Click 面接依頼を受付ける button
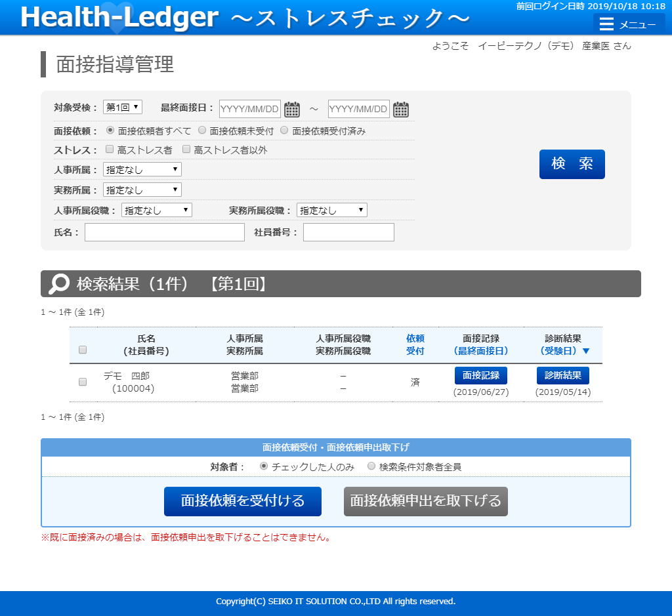Screen dimensions: 672x616 [x=243, y=501]
